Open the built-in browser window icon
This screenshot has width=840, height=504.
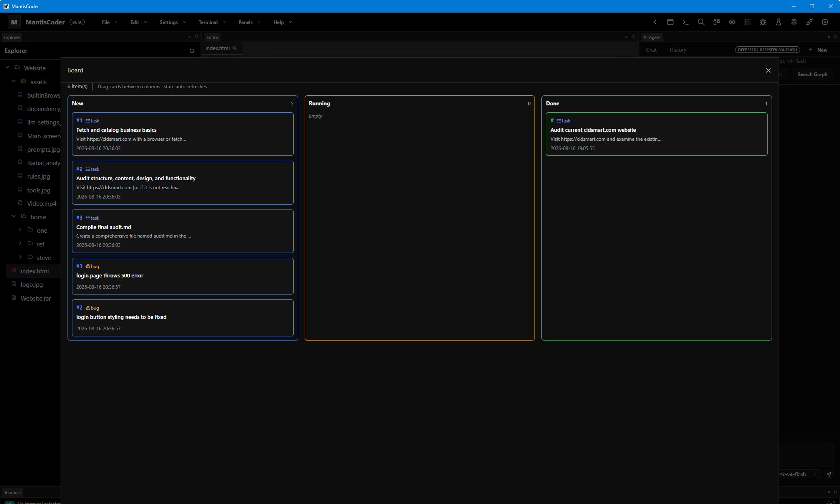[670, 22]
